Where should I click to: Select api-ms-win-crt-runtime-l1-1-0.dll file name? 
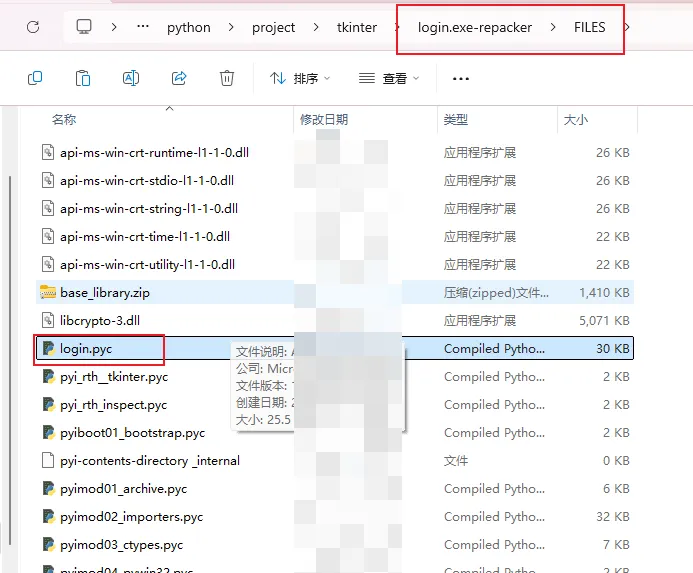[x=154, y=153]
